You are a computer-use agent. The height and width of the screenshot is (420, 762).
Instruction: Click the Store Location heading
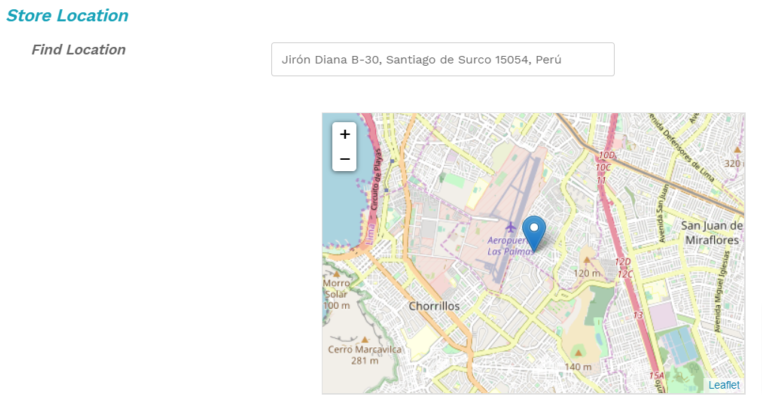click(67, 16)
